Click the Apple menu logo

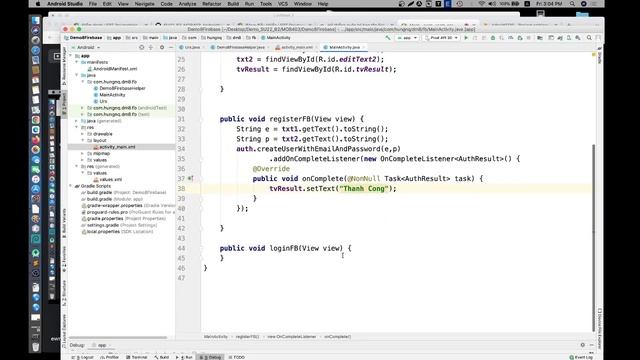pos(38,4)
